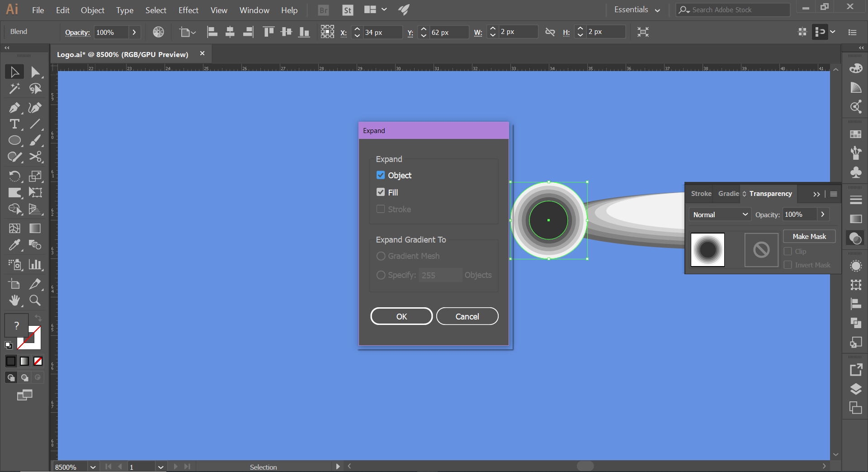This screenshot has height=472, width=868.
Task: Close the Logo.ai document tab
Action: click(x=202, y=53)
